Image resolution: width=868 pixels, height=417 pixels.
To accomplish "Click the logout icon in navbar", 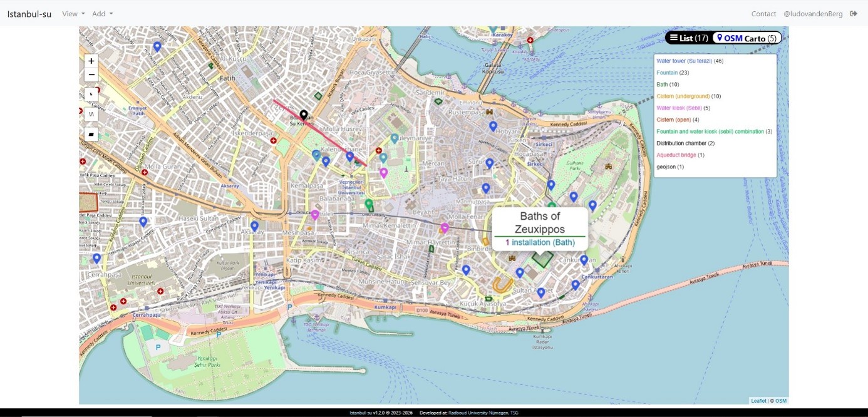I will point(854,14).
